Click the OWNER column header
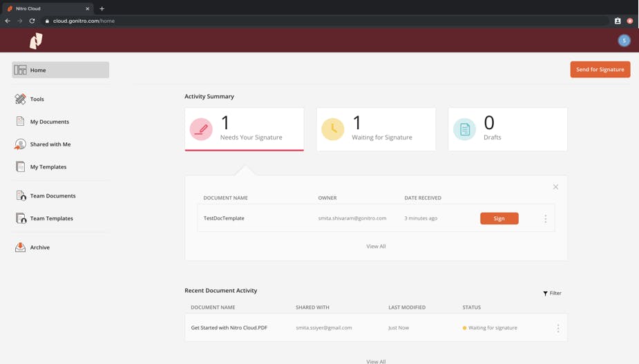 coord(327,198)
